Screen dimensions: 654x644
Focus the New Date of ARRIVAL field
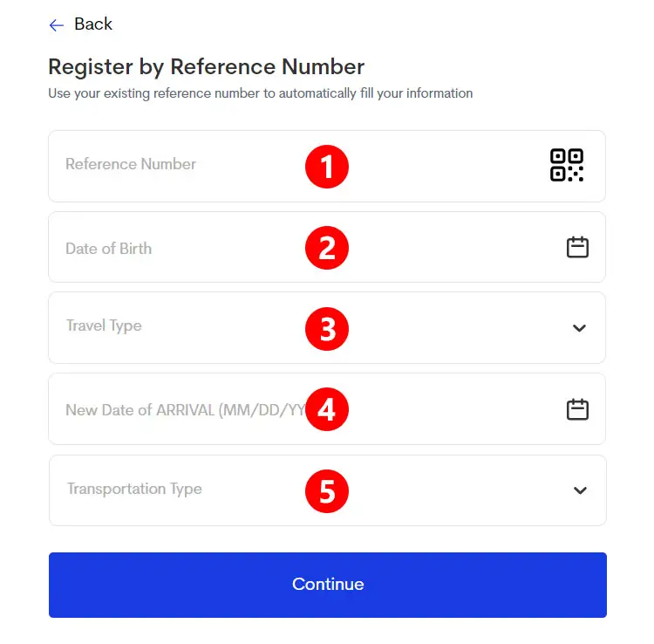point(327,409)
